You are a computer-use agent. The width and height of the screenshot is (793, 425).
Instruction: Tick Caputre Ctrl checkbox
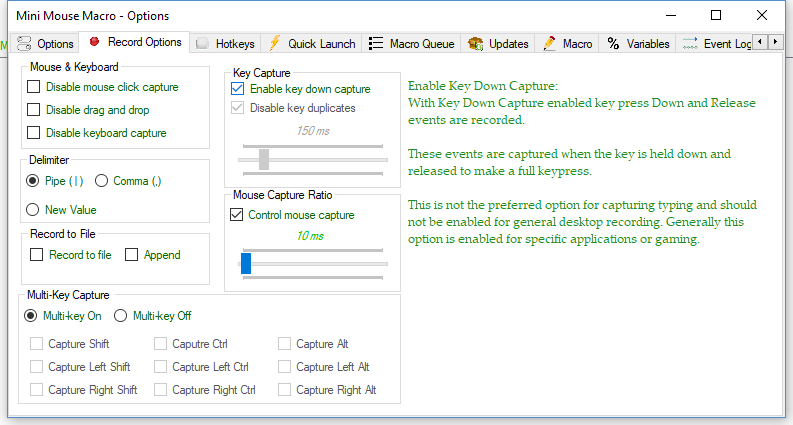[160, 344]
